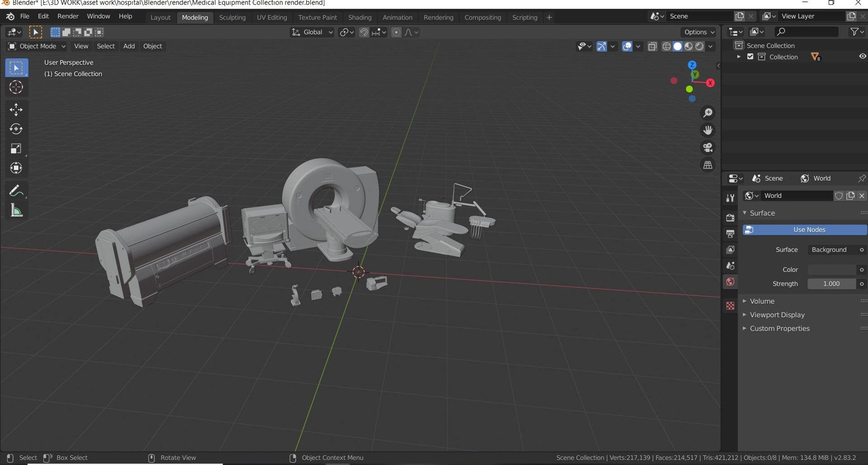This screenshot has height=465, width=868.
Task: Add a new view layer
Action: (851, 16)
